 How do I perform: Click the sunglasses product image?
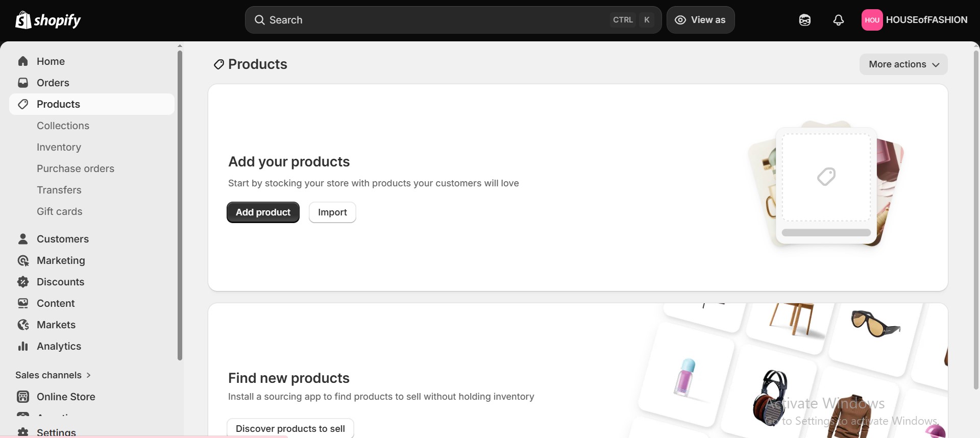pos(875,324)
